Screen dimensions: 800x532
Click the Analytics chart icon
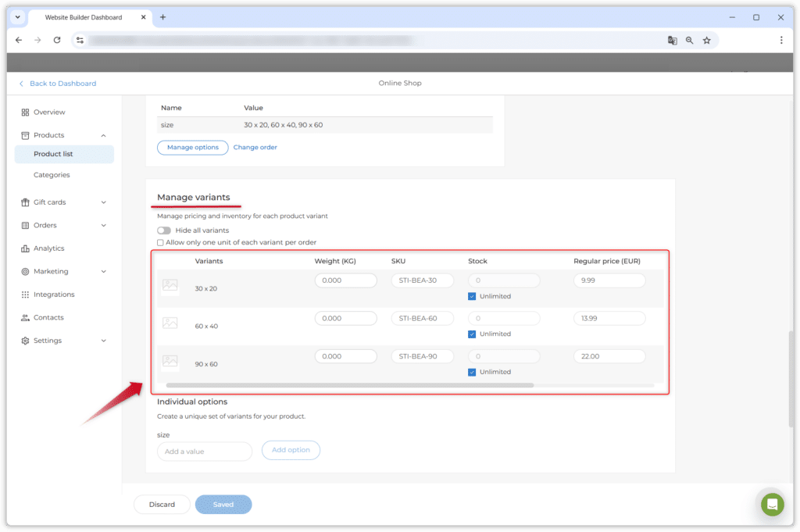[x=25, y=248]
